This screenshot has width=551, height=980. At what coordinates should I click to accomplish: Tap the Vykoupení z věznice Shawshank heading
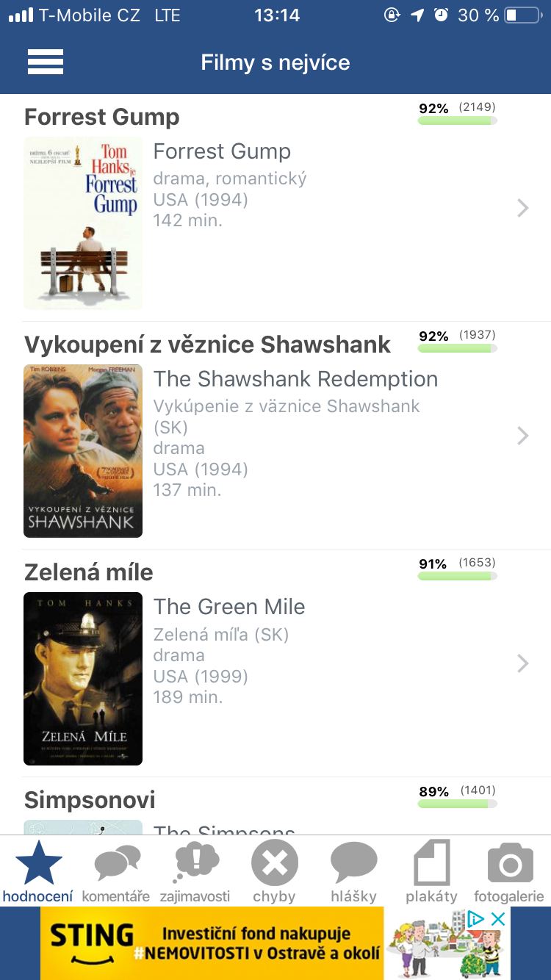[x=207, y=345]
